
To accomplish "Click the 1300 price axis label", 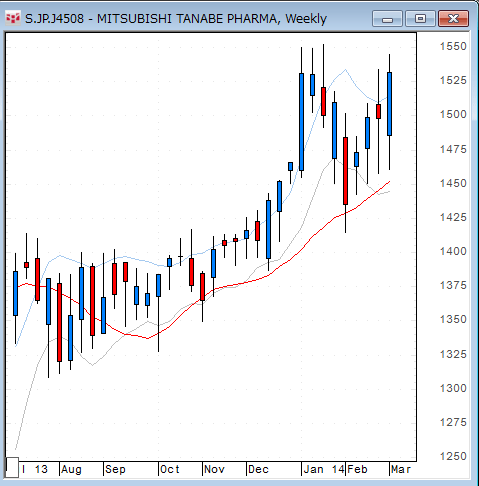I will tap(453, 388).
